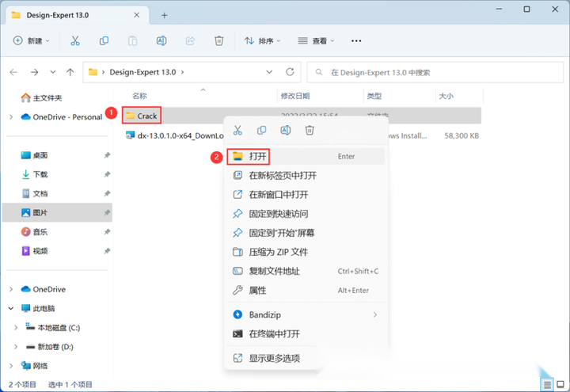Switch to details view icon in status bar

(x=547, y=384)
